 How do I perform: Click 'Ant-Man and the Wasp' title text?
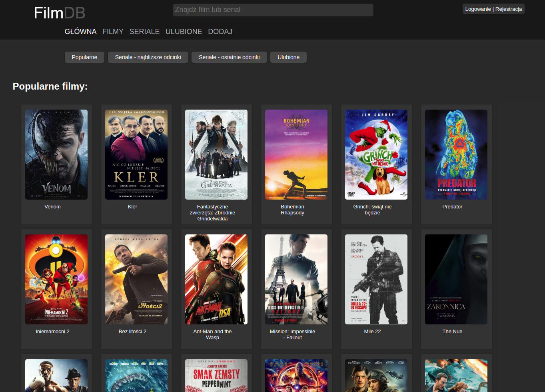[x=212, y=334]
